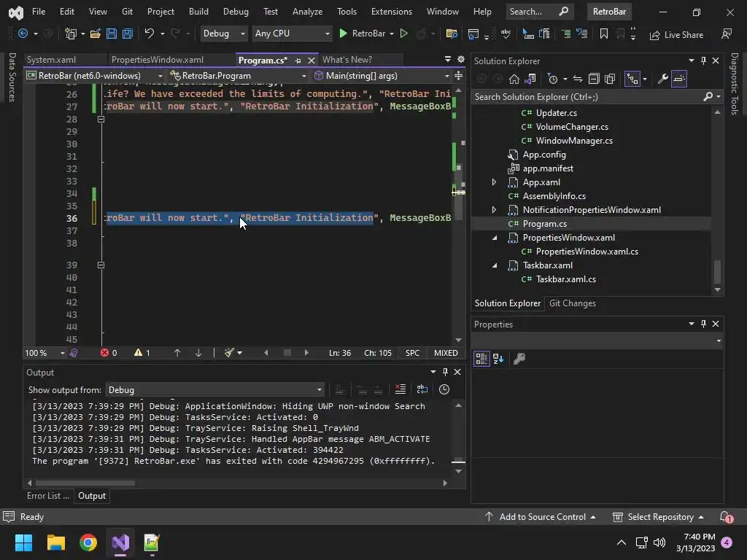The width and height of the screenshot is (747, 560).
Task: Toggle Categorized view in Properties panel
Action: coord(481,359)
